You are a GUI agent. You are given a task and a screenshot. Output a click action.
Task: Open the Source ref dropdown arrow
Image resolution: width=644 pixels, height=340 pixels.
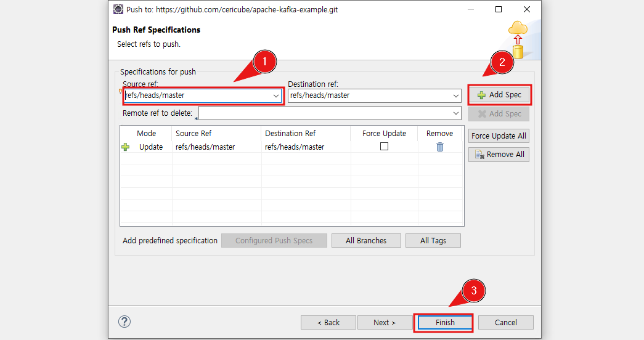click(276, 95)
